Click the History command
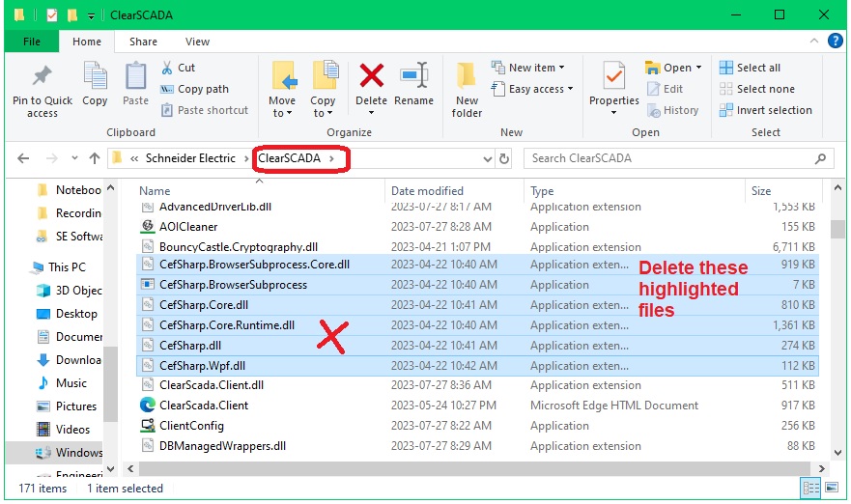Image resolution: width=851 pixels, height=504 pixels. (672, 110)
